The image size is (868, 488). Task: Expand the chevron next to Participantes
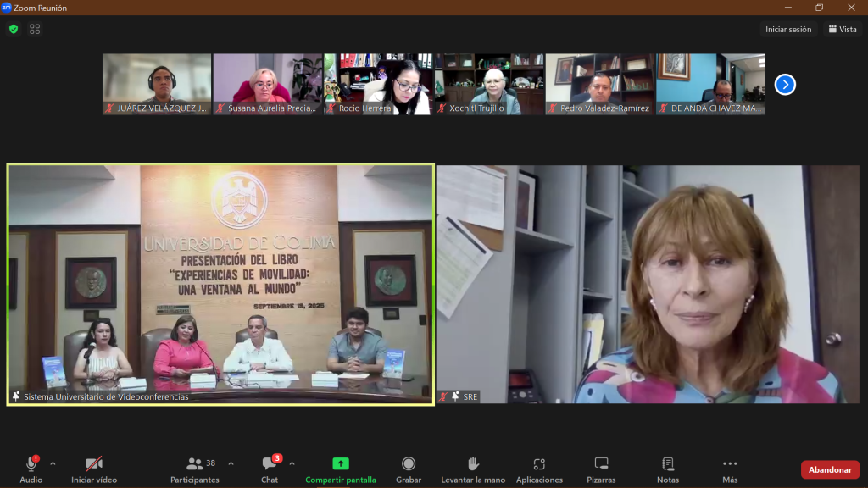coord(231,463)
